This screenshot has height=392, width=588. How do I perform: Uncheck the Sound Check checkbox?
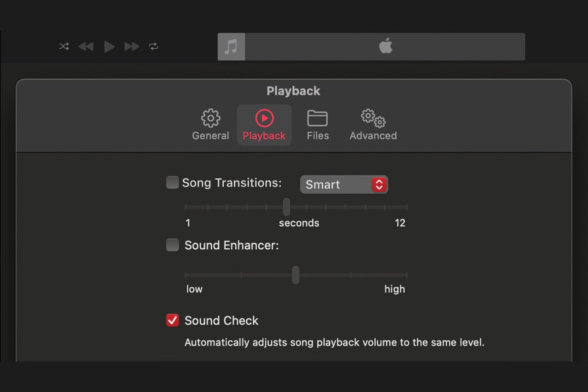point(172,320)
